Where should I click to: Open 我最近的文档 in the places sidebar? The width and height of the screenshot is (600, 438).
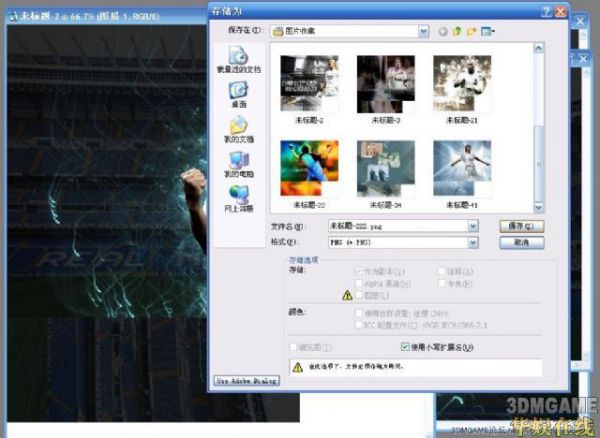tap(239, 59)
